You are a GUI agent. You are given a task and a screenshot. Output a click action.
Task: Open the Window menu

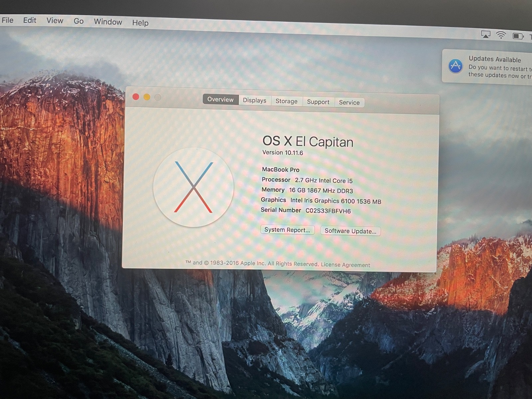tap(108, 22)
